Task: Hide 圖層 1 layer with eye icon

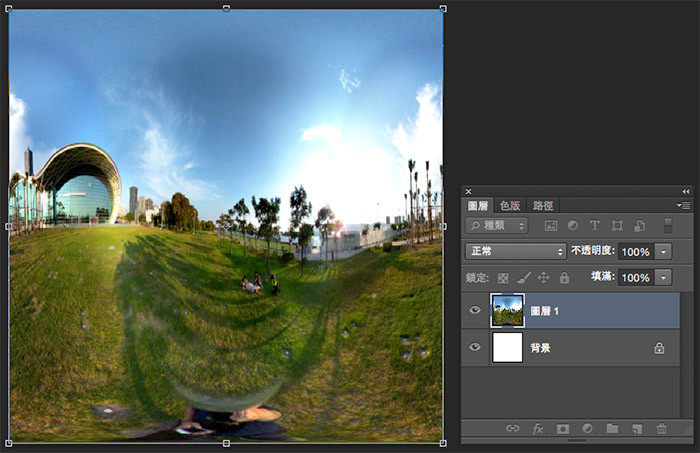Action: (475, 310)
